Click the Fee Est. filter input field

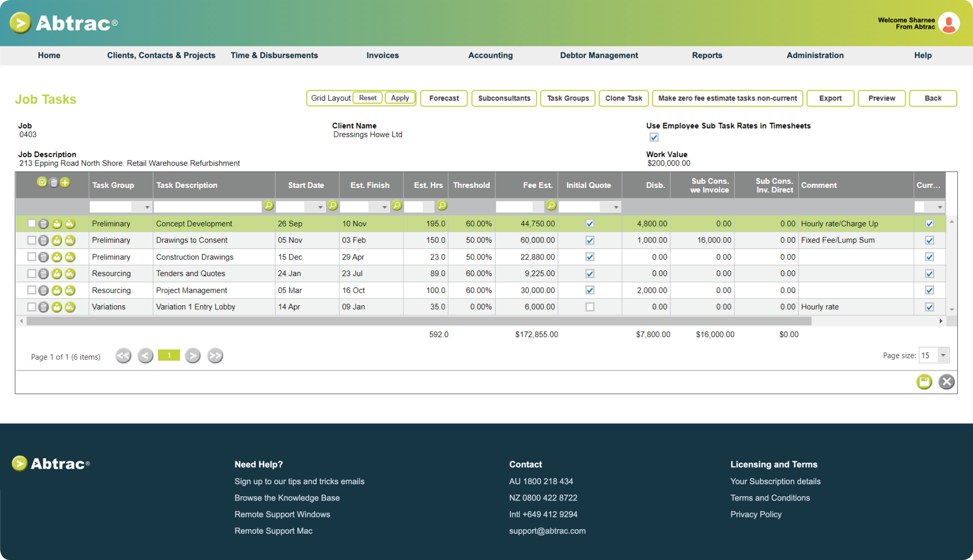[x=519, y=207]
